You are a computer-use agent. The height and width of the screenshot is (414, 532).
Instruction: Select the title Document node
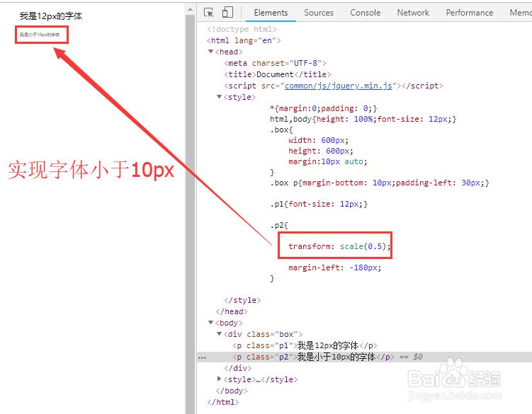(x=277, y=74)
